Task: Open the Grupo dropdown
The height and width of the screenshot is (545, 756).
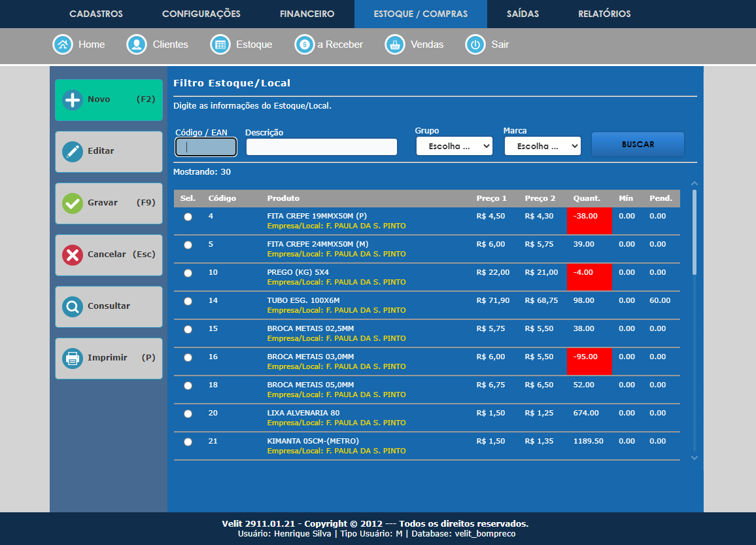Action: point(454,147)
